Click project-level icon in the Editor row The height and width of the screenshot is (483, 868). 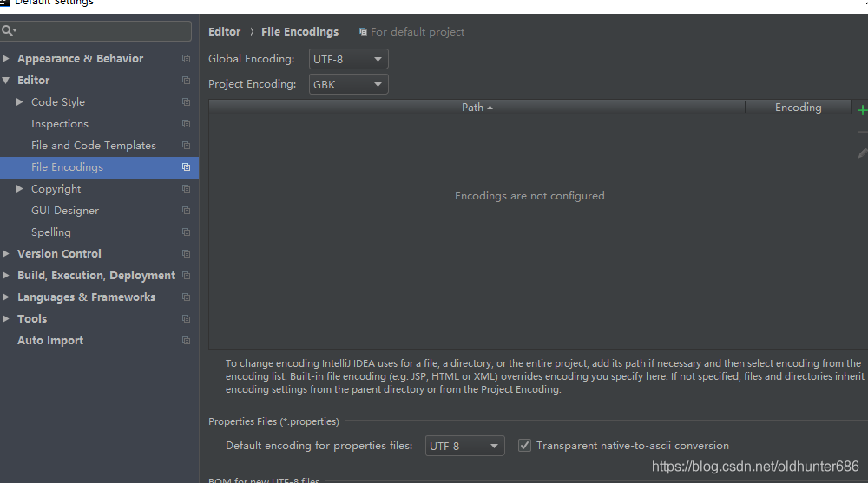[186, 81]
